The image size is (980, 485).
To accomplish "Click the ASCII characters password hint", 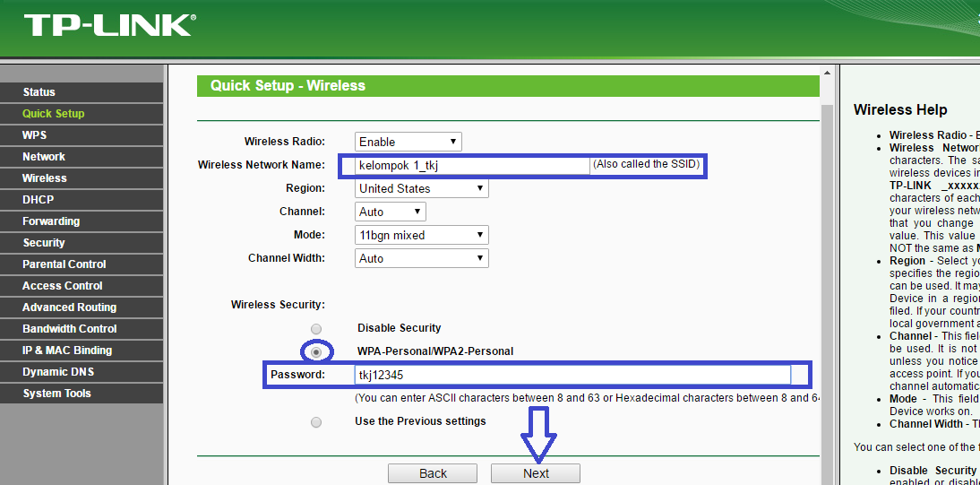I will click(587, 398).
